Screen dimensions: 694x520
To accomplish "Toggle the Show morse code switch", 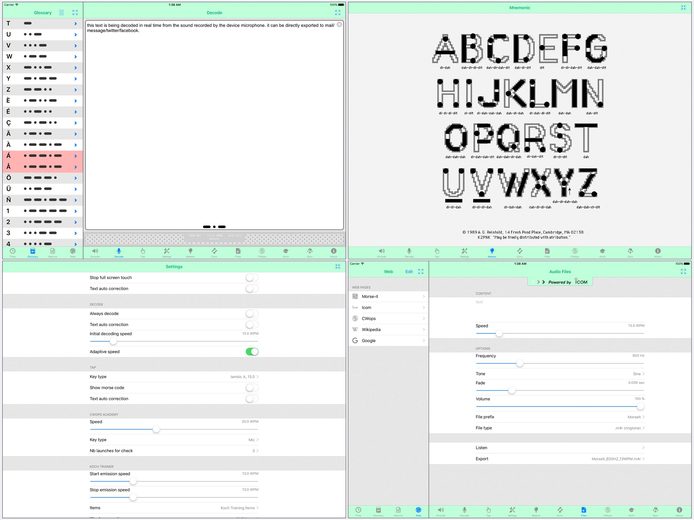I will click(251, 388).
